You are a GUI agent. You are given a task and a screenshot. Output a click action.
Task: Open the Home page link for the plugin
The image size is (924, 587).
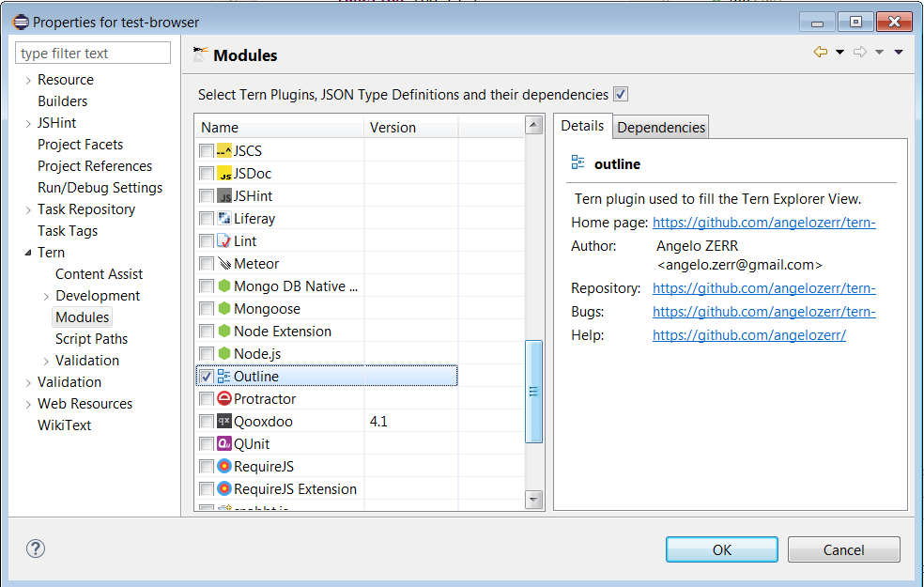coord(763,223)
